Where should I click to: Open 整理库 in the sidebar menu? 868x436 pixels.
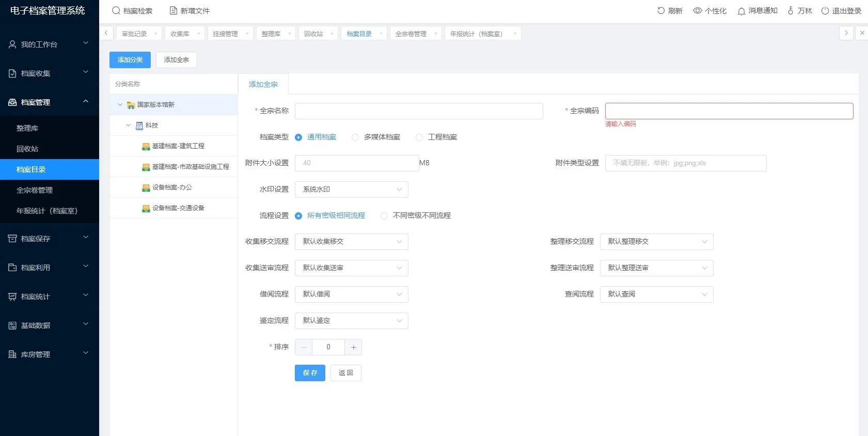click(x=50, y=128)
